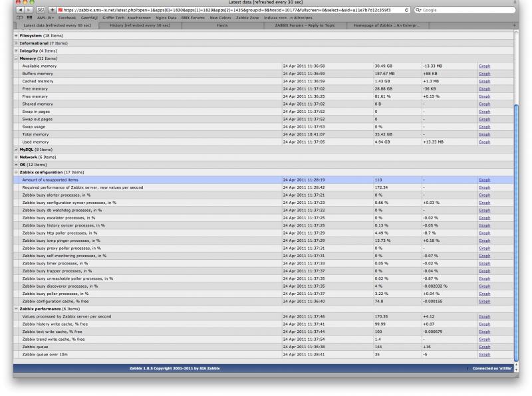Open Graph link for Shared memory

pyautogui.click(x=484, y=104)
